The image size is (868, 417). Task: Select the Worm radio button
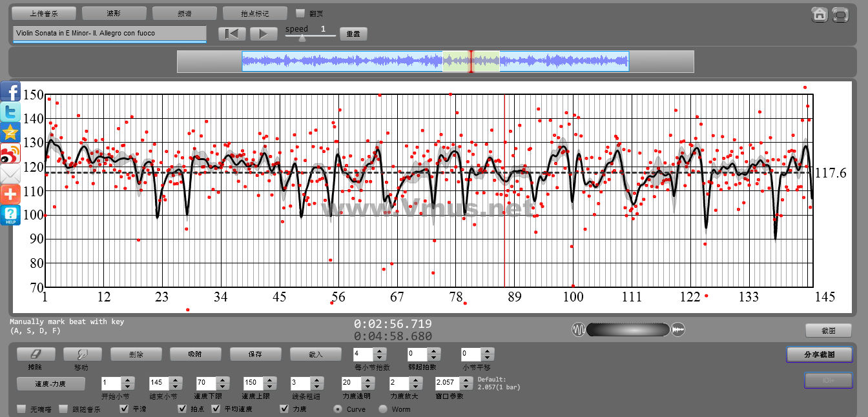tap(383, 409)
